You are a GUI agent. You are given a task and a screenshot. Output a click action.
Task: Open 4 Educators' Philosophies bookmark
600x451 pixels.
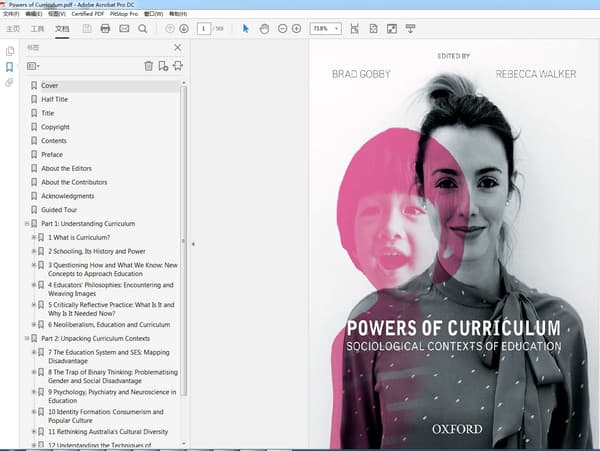pyautogui.click(x=111, y=289)
